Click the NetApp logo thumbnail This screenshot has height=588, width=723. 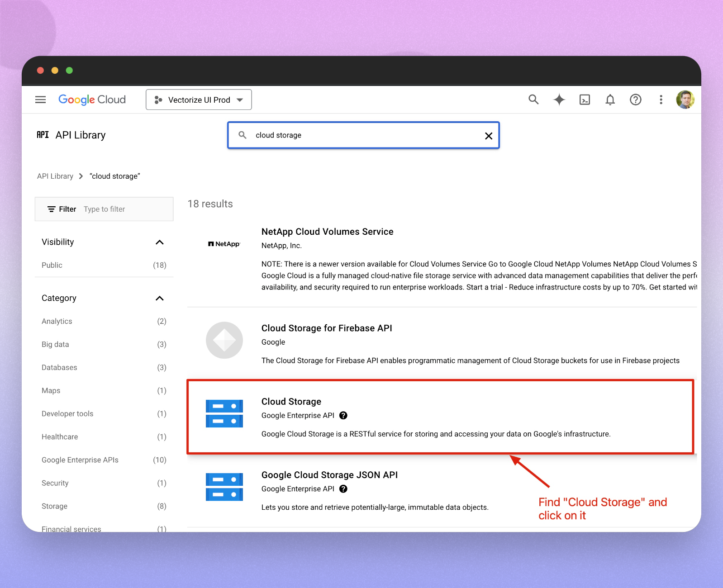pyautogui.click(x=224, y=244)
